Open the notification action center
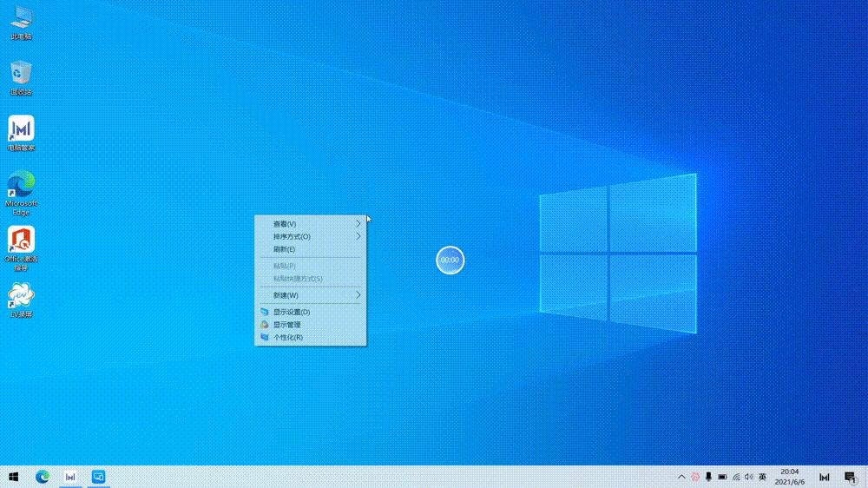This screenshot has width=868, height=488. tap(851, 477)
